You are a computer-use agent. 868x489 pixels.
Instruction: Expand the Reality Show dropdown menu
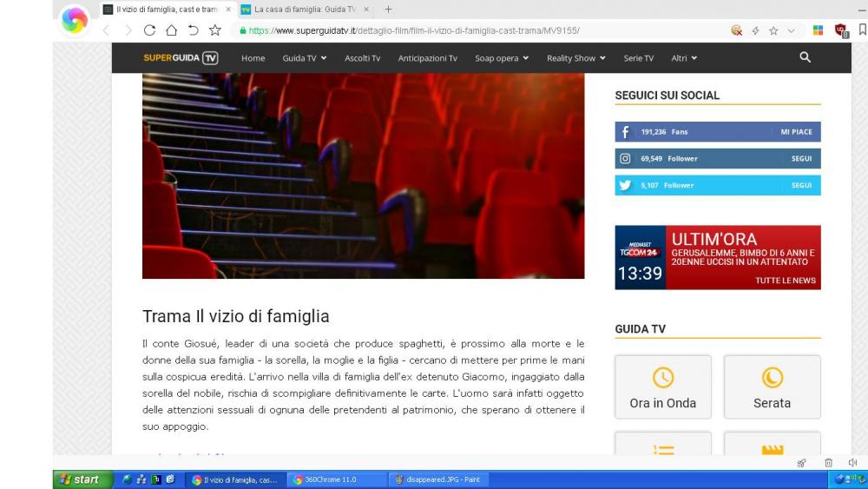[575, 58]
